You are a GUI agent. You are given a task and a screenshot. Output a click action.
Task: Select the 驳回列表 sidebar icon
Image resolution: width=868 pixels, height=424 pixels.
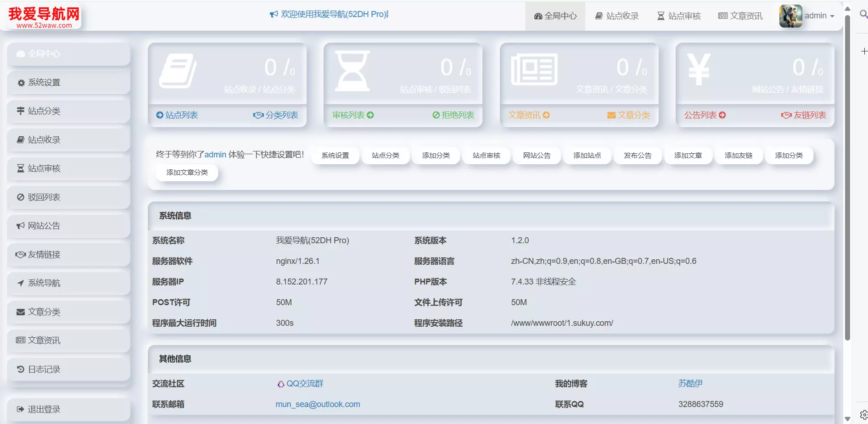20,197
